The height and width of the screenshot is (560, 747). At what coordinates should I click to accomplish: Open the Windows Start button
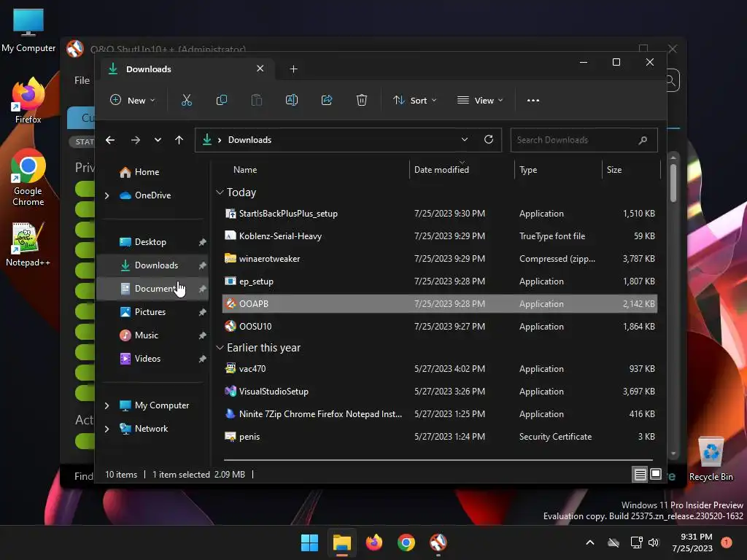tap(309, 542)
